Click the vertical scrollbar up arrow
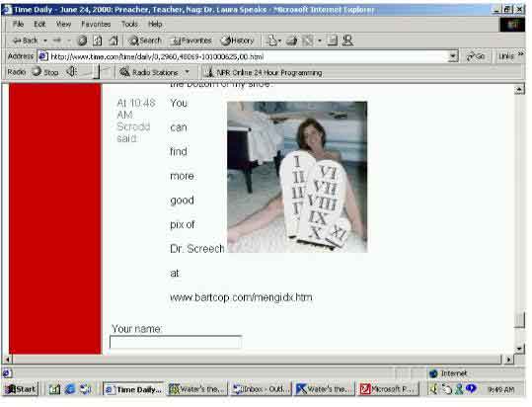The height and width of the screenshot is (407, 532). (519, 89)
